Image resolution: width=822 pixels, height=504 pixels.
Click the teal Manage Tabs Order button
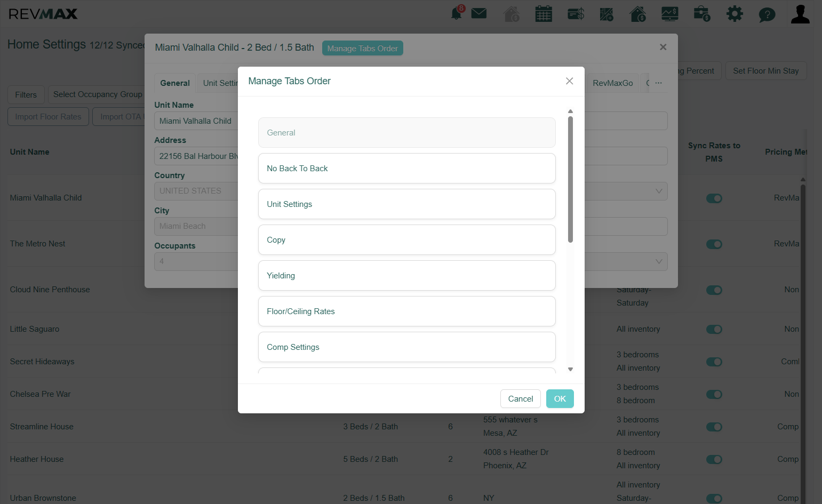point(363,49)
